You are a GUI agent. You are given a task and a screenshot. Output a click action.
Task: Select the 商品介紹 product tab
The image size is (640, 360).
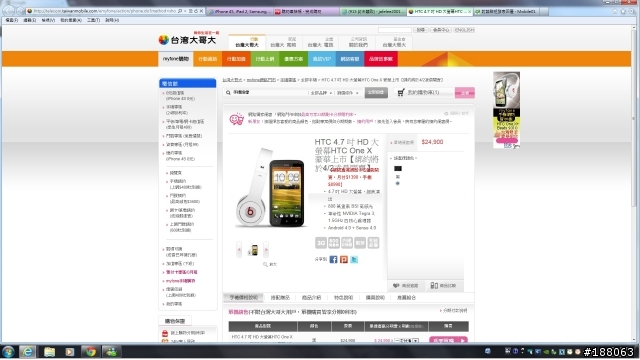click(x=311, y=298)
